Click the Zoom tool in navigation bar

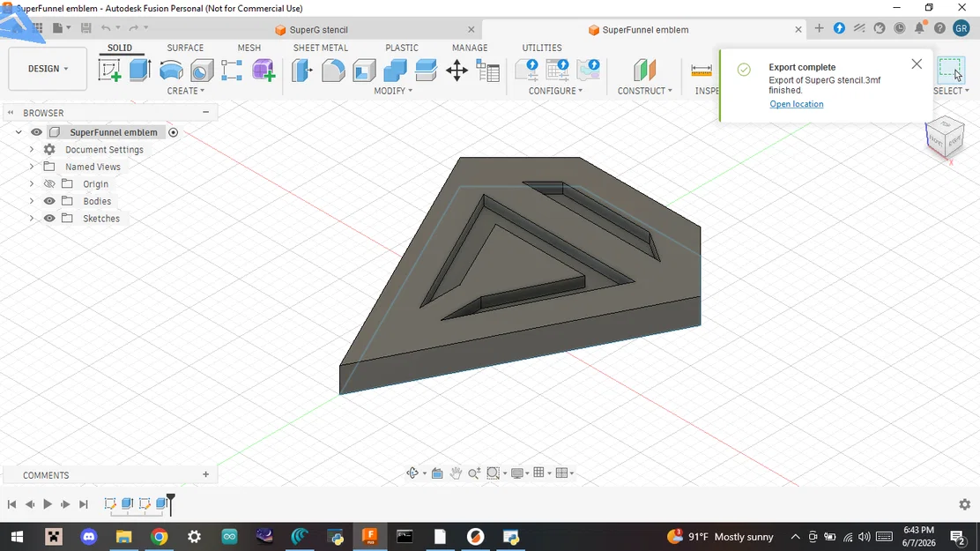[x=474, y=473]
